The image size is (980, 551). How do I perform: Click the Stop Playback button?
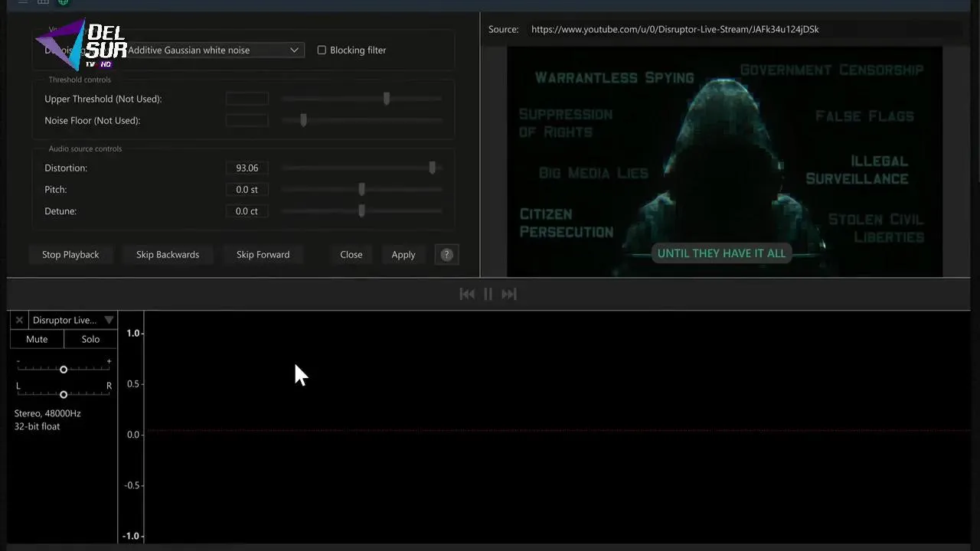[x=70, y=255]
